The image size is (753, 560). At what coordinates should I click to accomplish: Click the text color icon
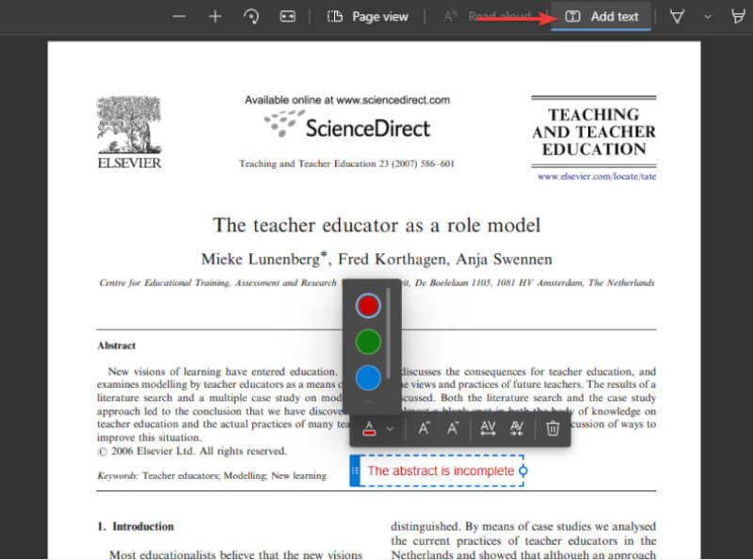pyautogui.click(x=369, y=428)
